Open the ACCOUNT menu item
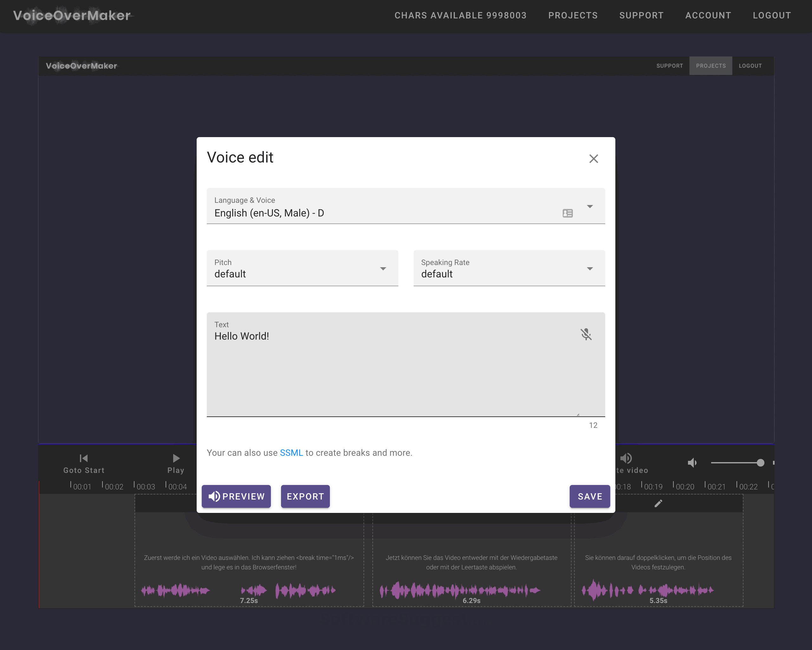Screen dimensions: 812x650 coord(708,16)
